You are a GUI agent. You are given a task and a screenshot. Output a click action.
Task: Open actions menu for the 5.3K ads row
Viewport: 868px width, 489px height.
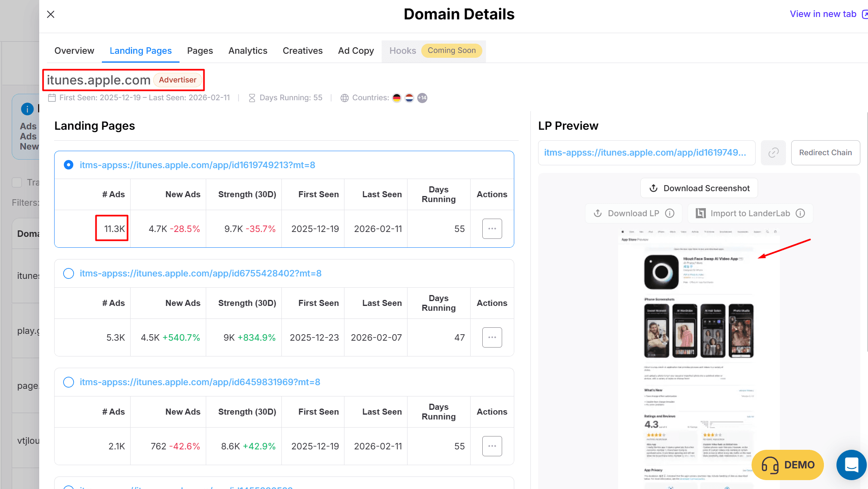(492, 337)
